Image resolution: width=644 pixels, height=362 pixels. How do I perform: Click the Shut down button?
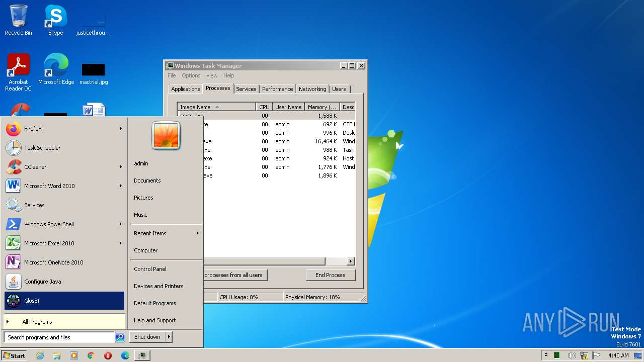point(147,337)
